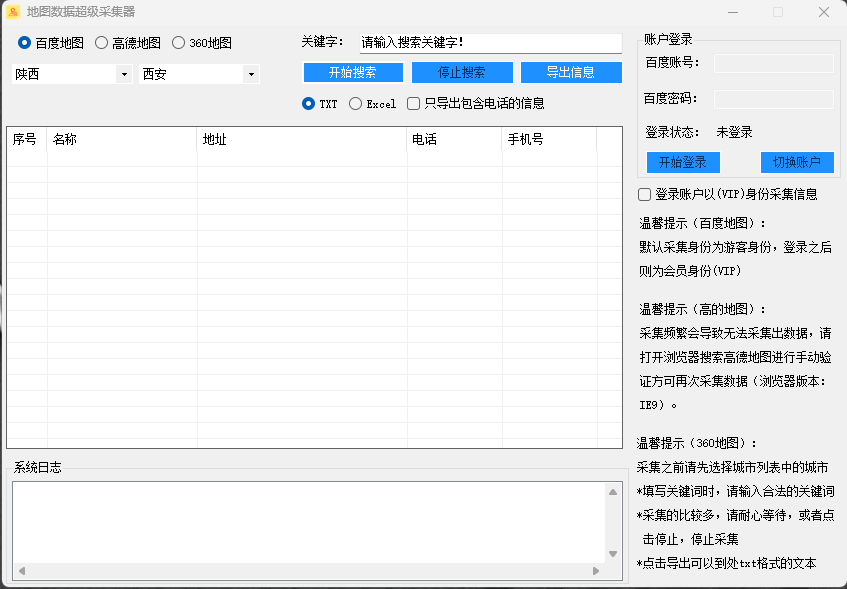
Task: Select the 高德地图 radio button
Action: click(x=102, y=43)
